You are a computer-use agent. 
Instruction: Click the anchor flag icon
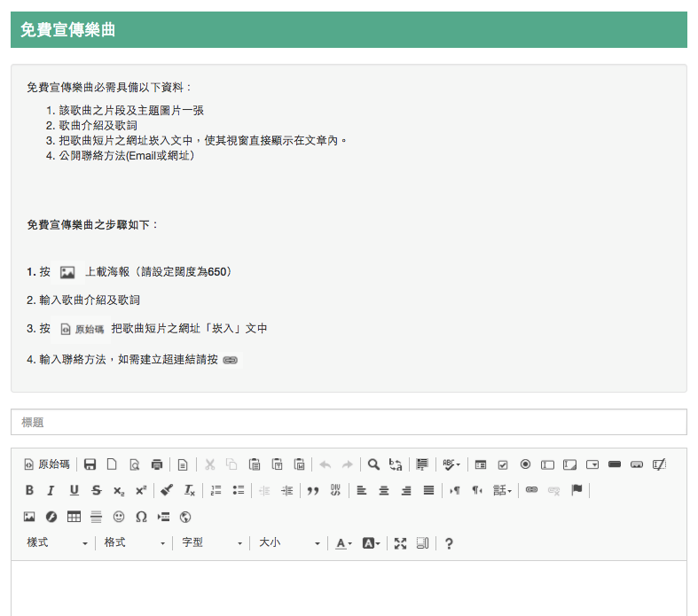pos(576,490)
